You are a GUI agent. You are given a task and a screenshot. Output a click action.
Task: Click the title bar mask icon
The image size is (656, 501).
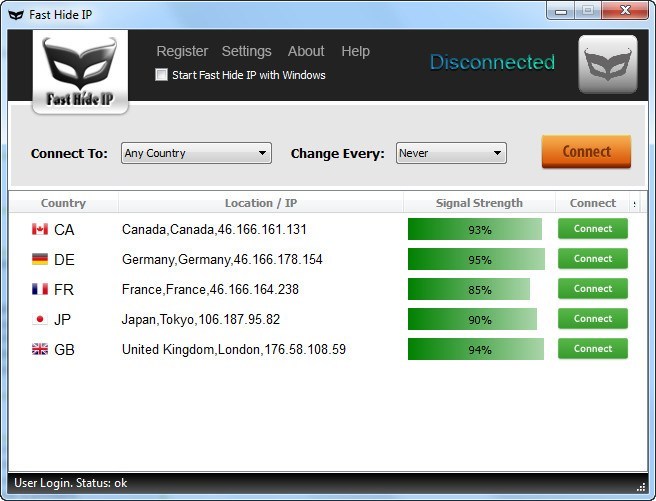coord(16,15)
